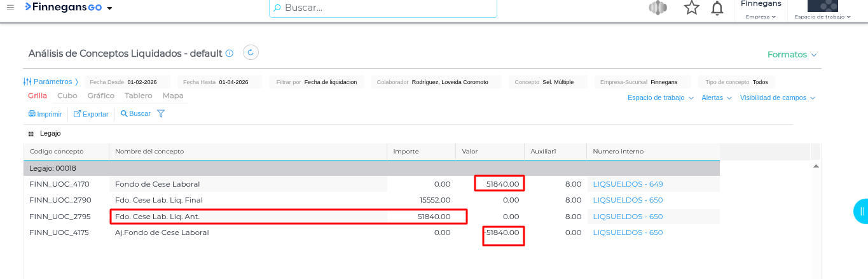
Task: Expand the Parámetros filter panel
Action: click(x=51, y=82)
